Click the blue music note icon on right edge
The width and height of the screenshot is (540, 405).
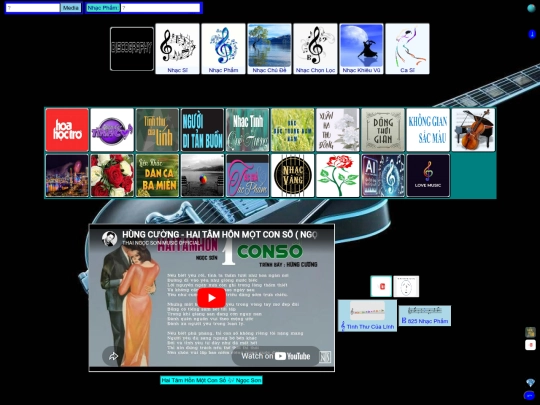click(532, 34)
